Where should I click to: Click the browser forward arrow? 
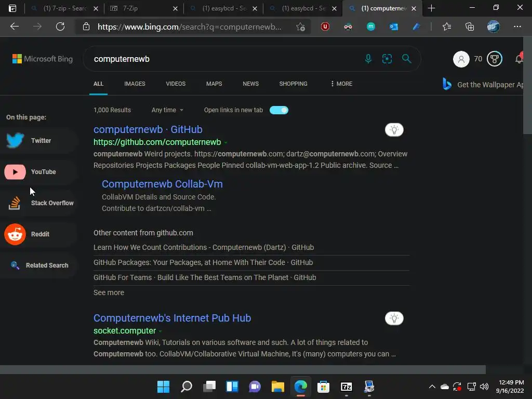pyautogui.click(x=37, y=26)
